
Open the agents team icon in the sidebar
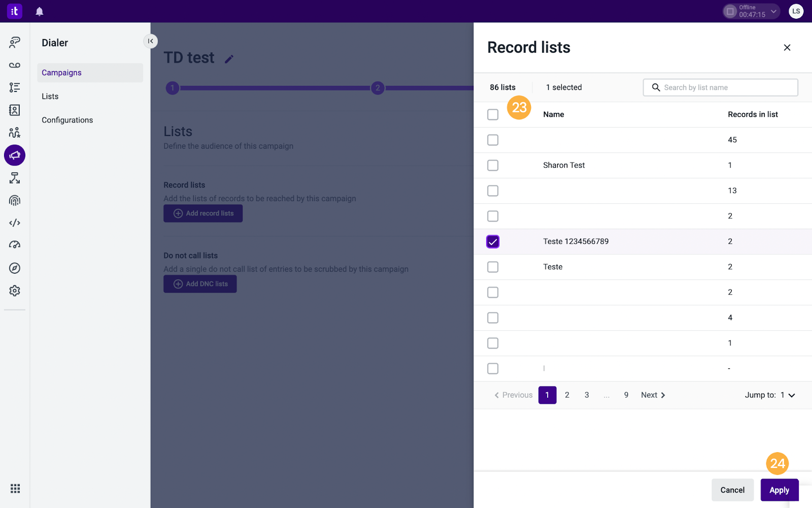coord(15,133)
